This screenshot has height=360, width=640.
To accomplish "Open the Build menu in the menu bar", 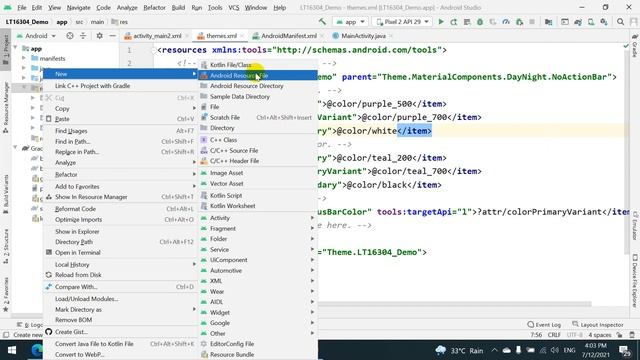I will (x=178, y=7).
